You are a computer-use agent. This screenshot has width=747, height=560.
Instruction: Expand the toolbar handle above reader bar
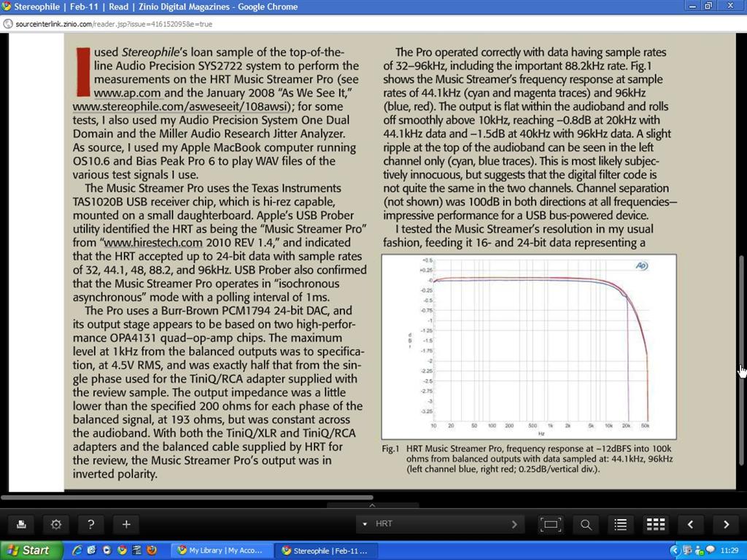373,505
